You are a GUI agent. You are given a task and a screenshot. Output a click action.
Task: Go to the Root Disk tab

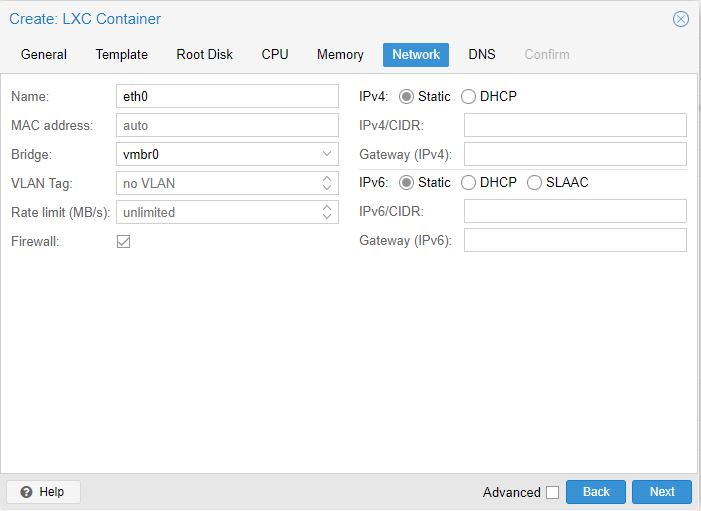pyautogui.click(x=205, y=54)
